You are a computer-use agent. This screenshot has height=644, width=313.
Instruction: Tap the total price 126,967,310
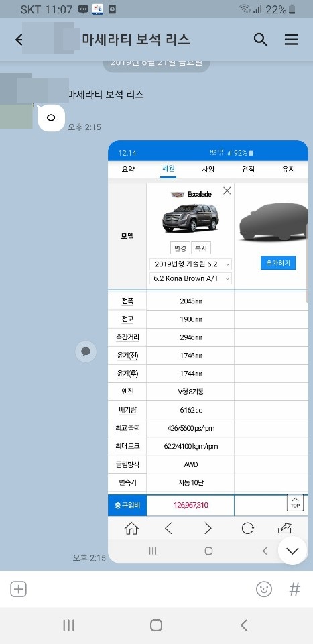(191, 506)
